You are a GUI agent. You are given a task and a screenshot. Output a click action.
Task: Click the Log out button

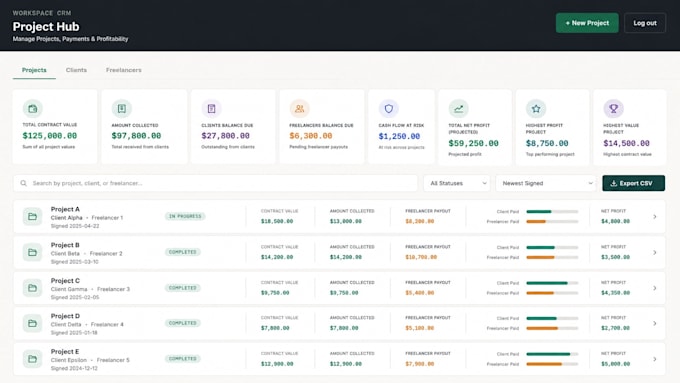pos(645,23)
